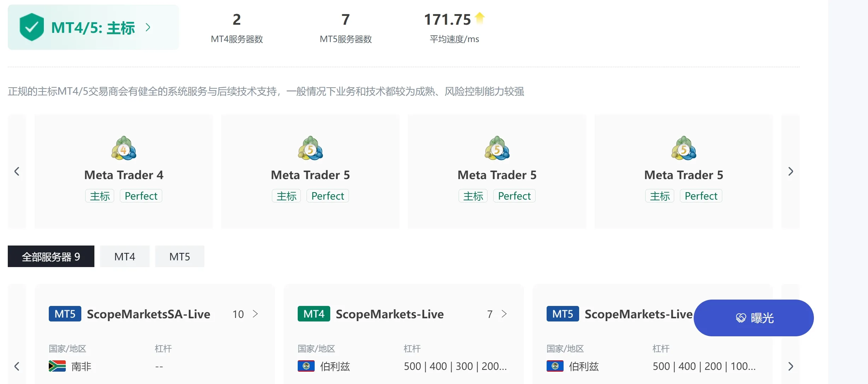Click the MT5 badge beside ScopeMarketsSA-Live
Screen dimensions: 868x384
click(x=65, y=314)
